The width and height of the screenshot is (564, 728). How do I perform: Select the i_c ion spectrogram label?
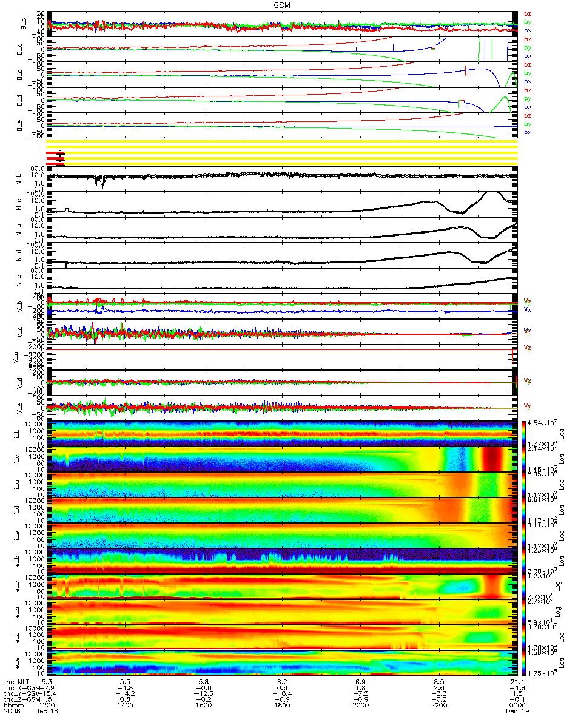point(16,460)
